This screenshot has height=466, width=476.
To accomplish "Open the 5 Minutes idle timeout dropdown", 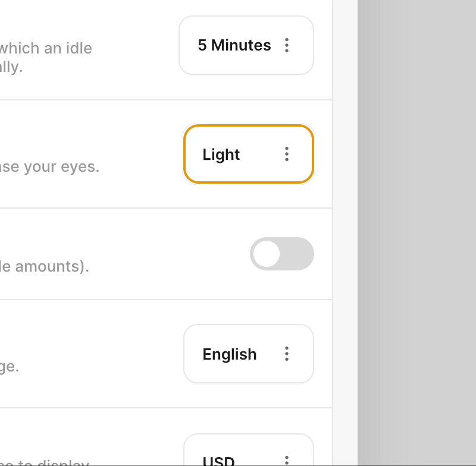I will point(246,45).
